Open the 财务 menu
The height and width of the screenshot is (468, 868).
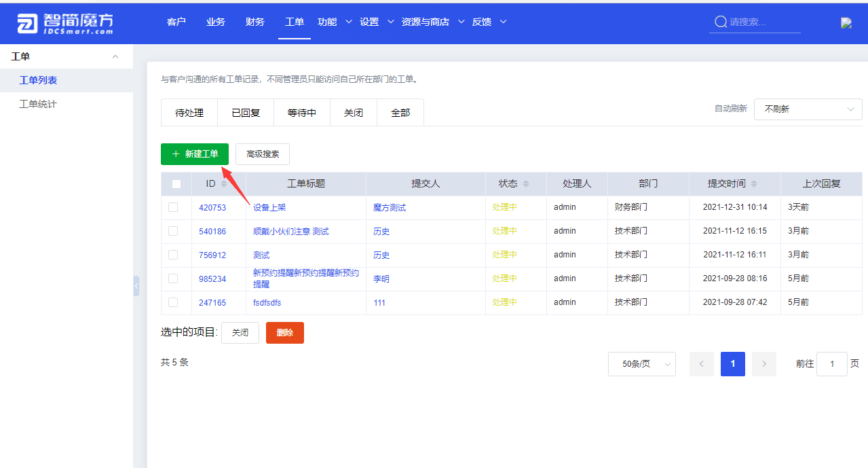click(255, 22)
